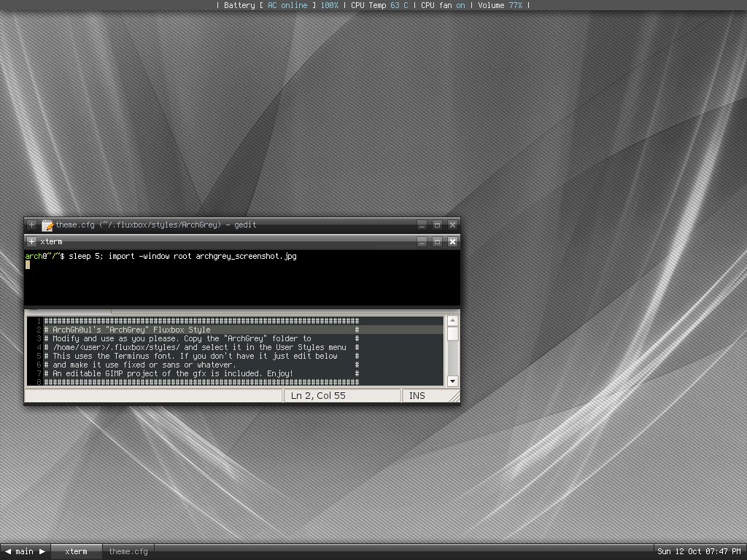Click the stick button on xterm title bar
The height and width of the screenshot is (560, 747).
[31, 241]
